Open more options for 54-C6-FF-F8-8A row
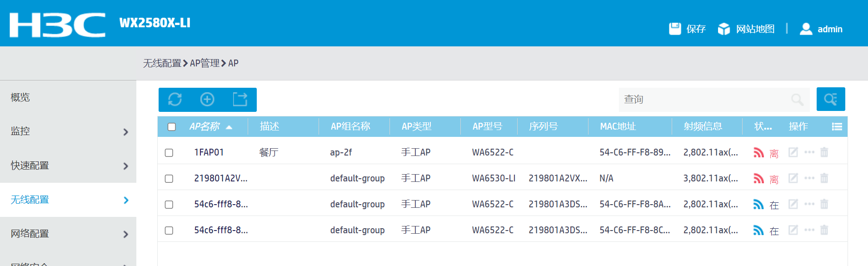 click(809, 204)
